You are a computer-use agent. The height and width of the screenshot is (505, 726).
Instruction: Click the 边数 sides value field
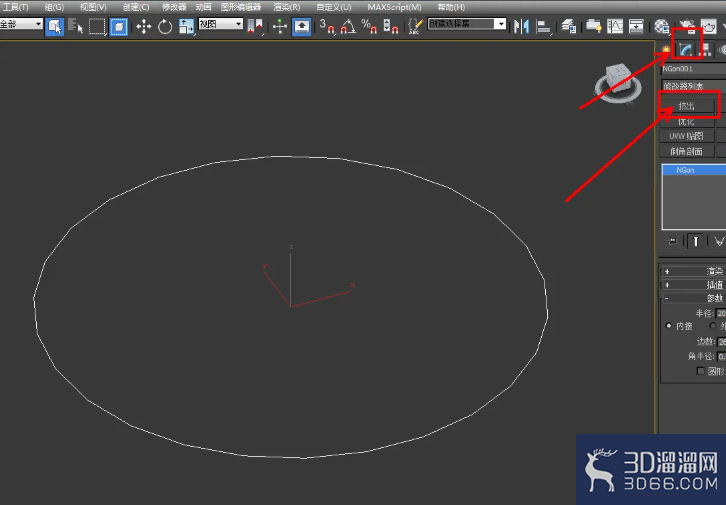click(721, 342)
